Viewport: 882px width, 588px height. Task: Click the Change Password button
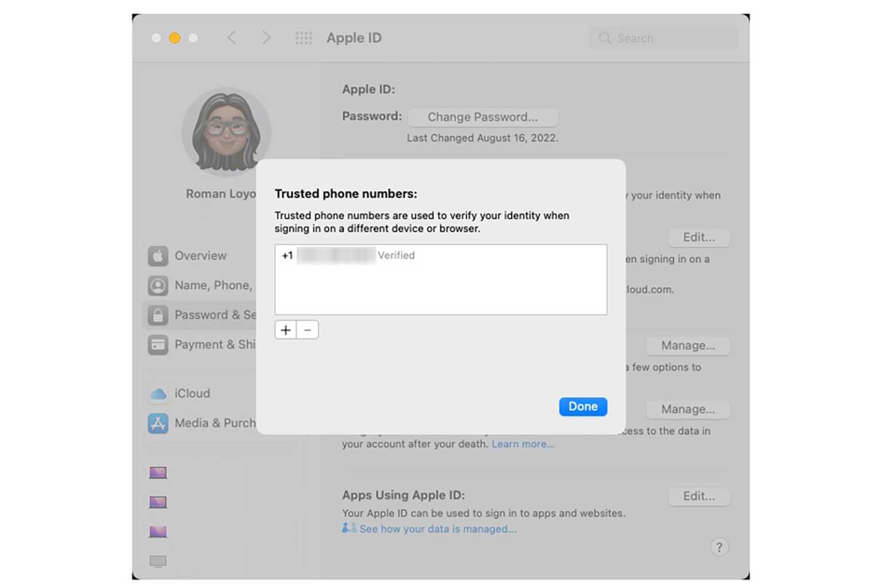click(482, 117)
